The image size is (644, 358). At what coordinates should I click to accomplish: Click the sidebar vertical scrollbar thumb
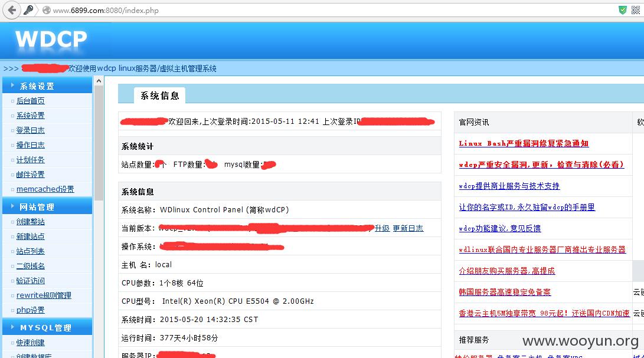tap(99, 143)
